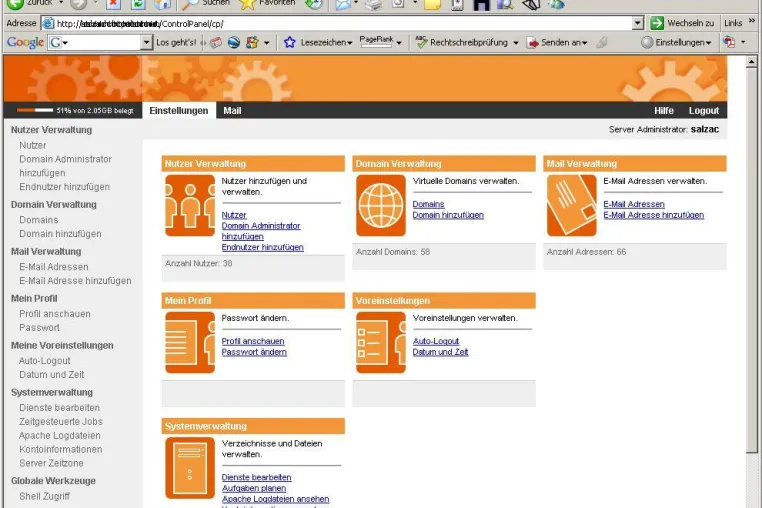The image size is (762, 508).
Task: Select Server Zeitzone in the sidebar
Action: point(51,463)
